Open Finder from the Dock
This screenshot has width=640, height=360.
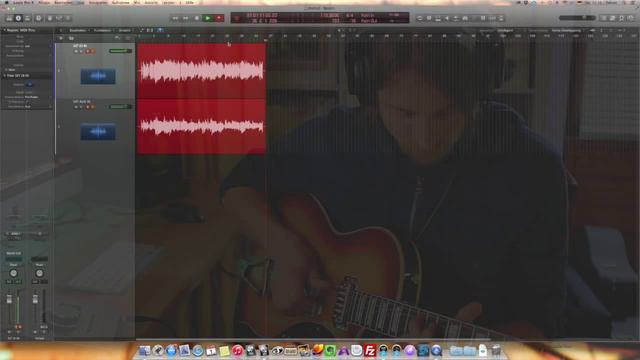(x=144, y=350)
